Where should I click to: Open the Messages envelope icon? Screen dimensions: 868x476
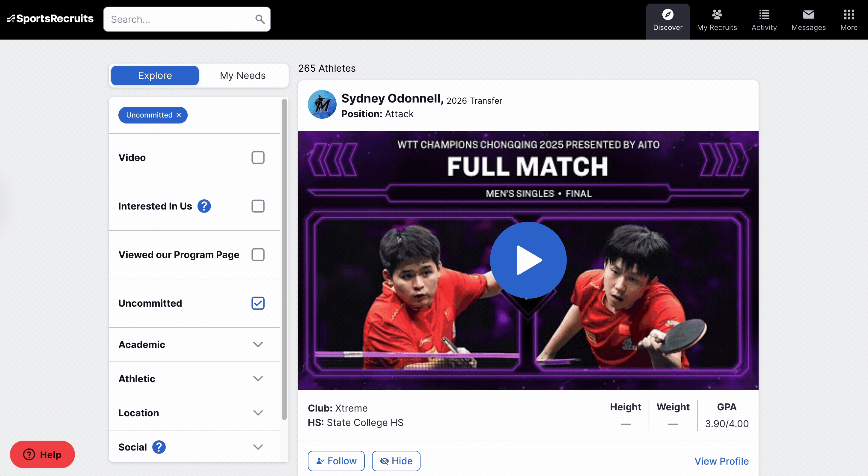click(x=808, y=14)
